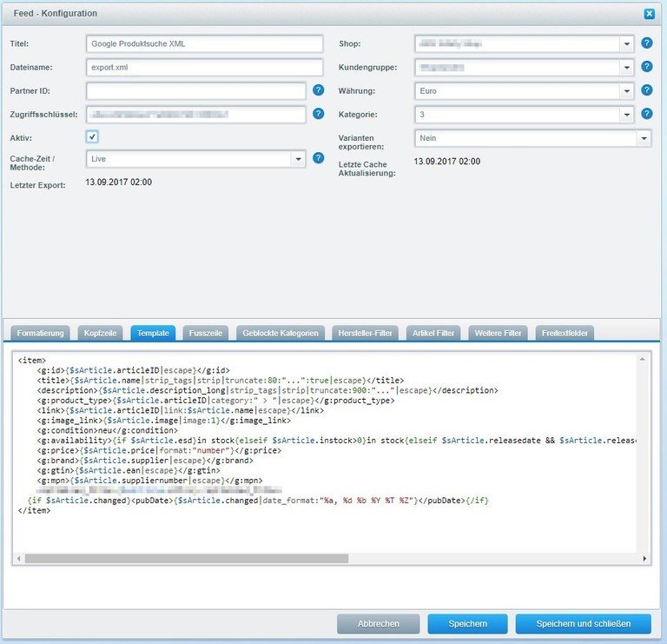Viewport: 667px width, 644px height.
Task: Click the g:mpn line in template code
Action: click(149, 481)
